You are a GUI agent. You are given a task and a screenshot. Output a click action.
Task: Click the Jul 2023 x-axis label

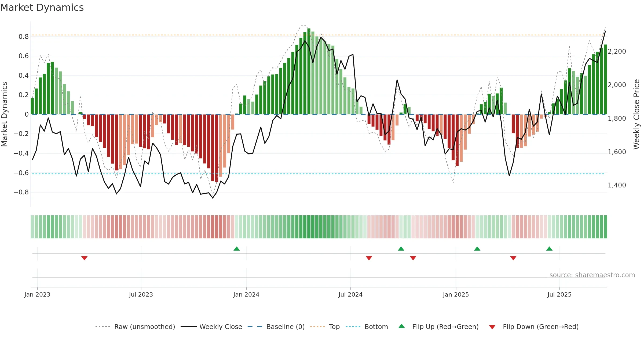coord(141,294)
